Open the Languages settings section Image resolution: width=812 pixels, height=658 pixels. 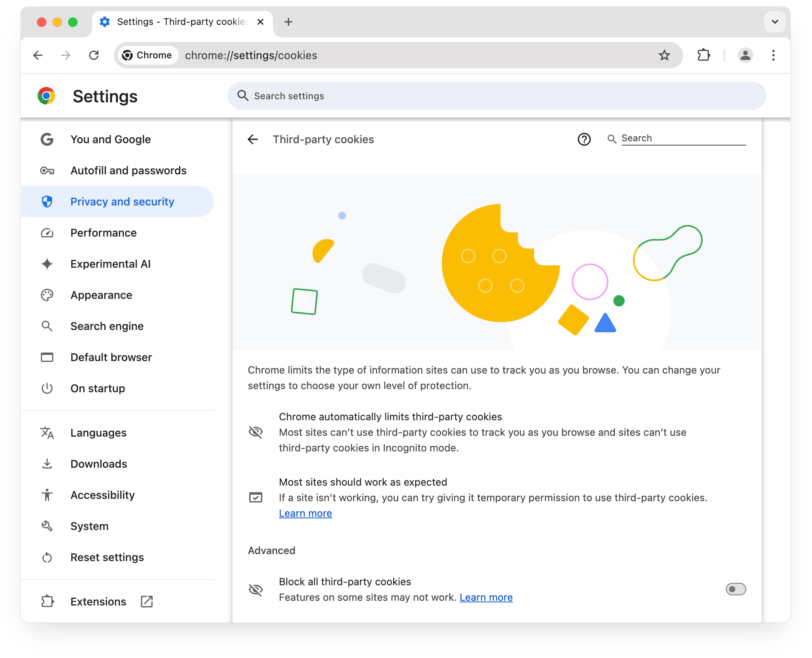[x=99, y=432]
